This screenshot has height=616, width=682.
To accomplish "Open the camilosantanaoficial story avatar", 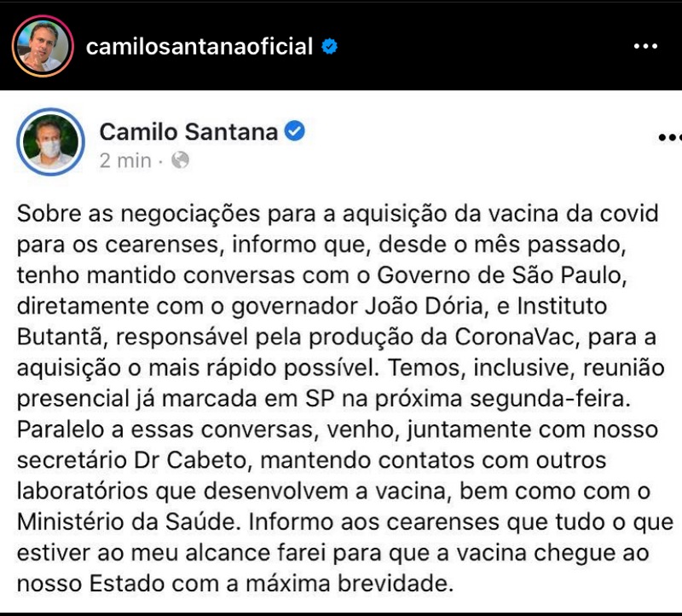I will 43,46.
